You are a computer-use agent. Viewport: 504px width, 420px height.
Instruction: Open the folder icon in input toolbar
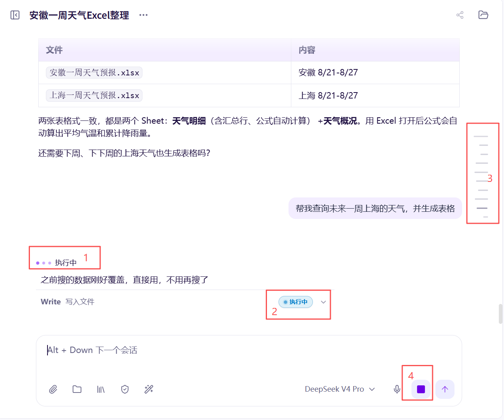pos(77,389)
